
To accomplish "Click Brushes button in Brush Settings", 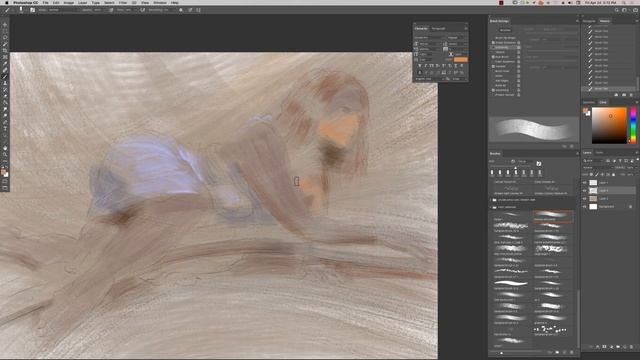I will click(505, 30).
